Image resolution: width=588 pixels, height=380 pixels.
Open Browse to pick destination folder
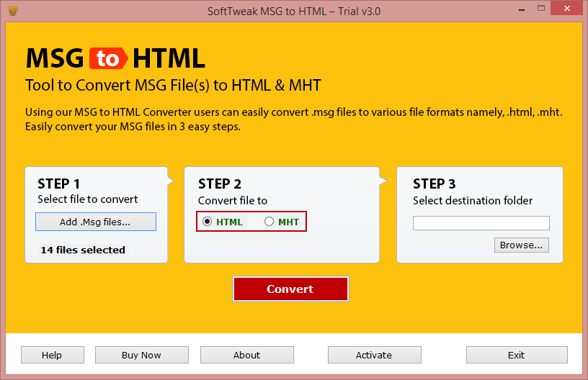[x=521, y=245]
